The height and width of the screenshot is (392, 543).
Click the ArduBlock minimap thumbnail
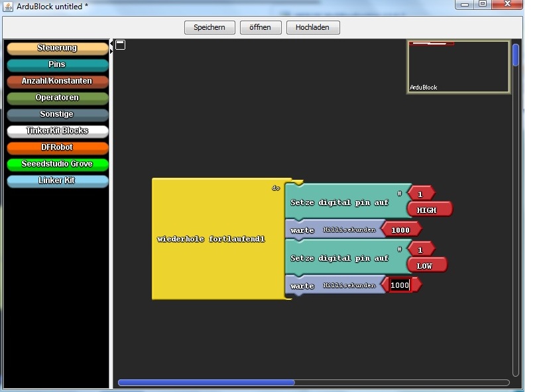(458, 66)
